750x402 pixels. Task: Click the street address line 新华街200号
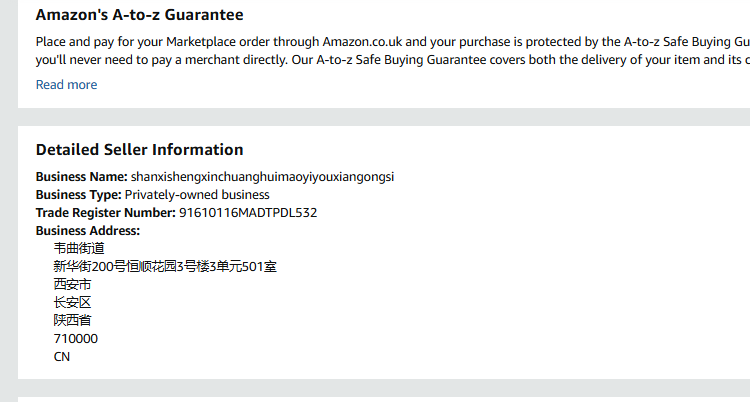(165, 267)
